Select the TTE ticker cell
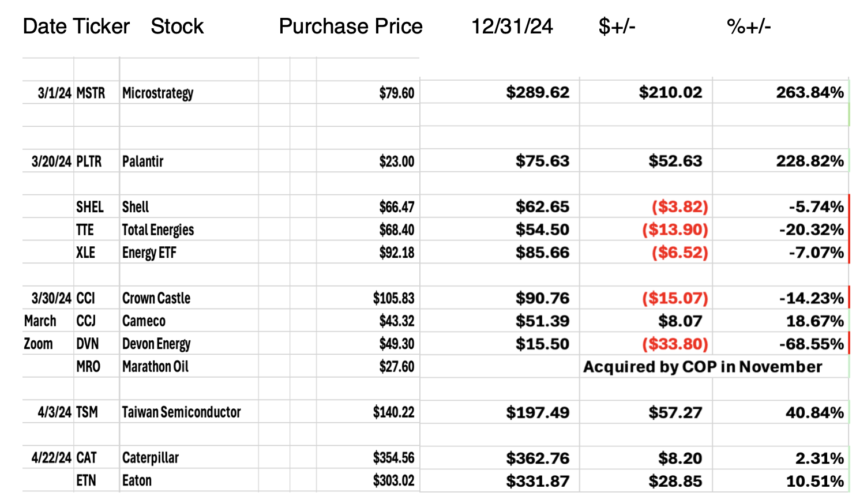 pos(85,230)
